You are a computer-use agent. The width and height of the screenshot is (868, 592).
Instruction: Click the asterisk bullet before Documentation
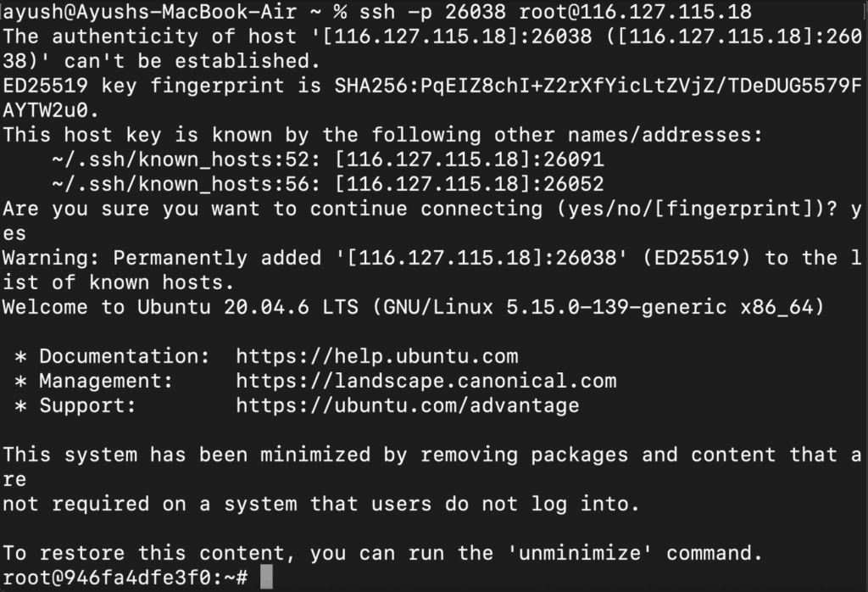click(x=20, y=357)
